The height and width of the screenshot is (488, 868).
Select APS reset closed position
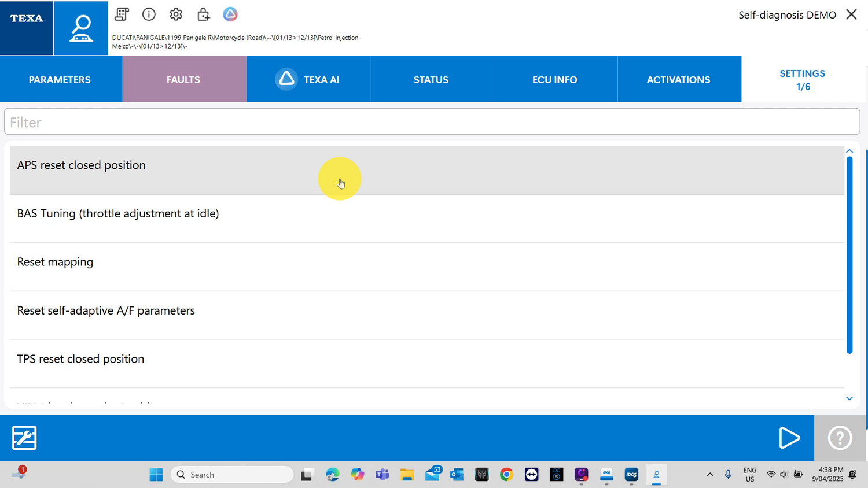tap(427, 170)
